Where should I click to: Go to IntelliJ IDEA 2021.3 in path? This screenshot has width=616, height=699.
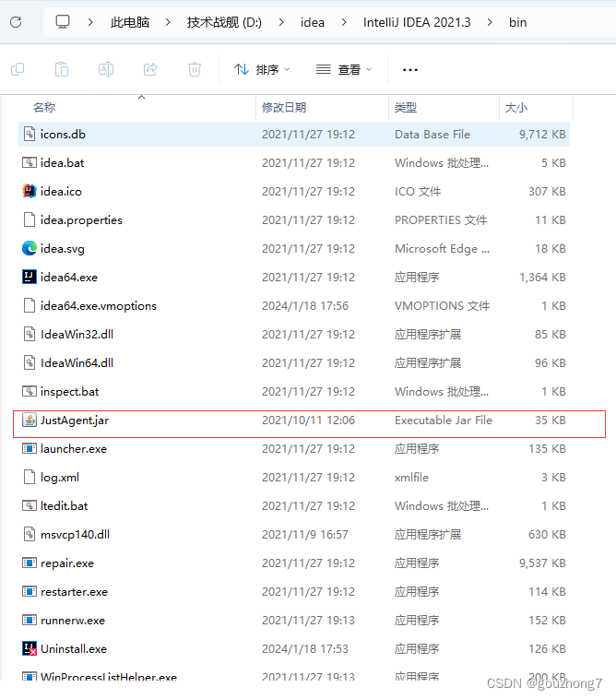[417, 22]
